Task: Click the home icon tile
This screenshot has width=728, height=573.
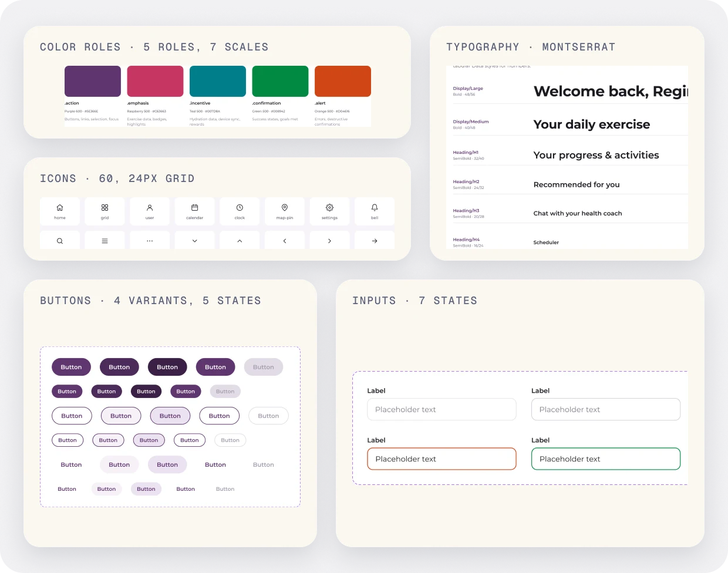Action: click(x=60, y=211)
